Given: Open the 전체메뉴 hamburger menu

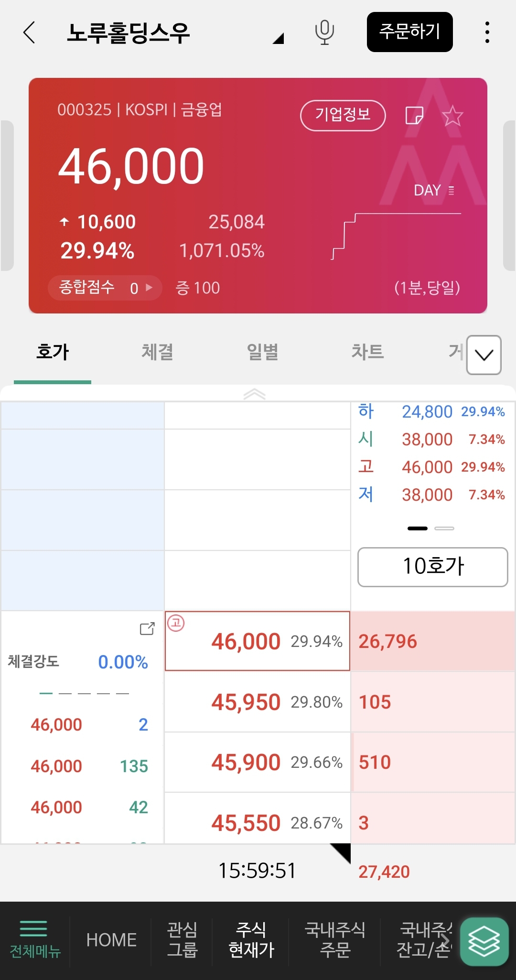Looking at the screenshot, I should click(35, 939).
